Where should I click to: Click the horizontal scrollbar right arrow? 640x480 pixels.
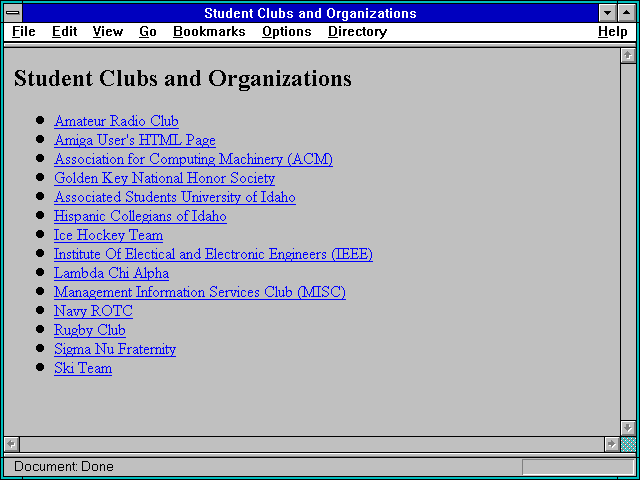[x=611, y=444]
